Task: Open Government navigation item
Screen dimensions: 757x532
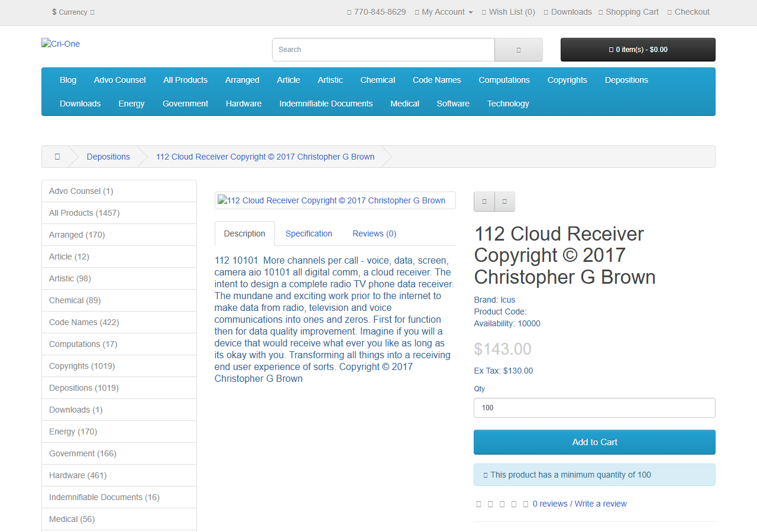Action: 186,103
